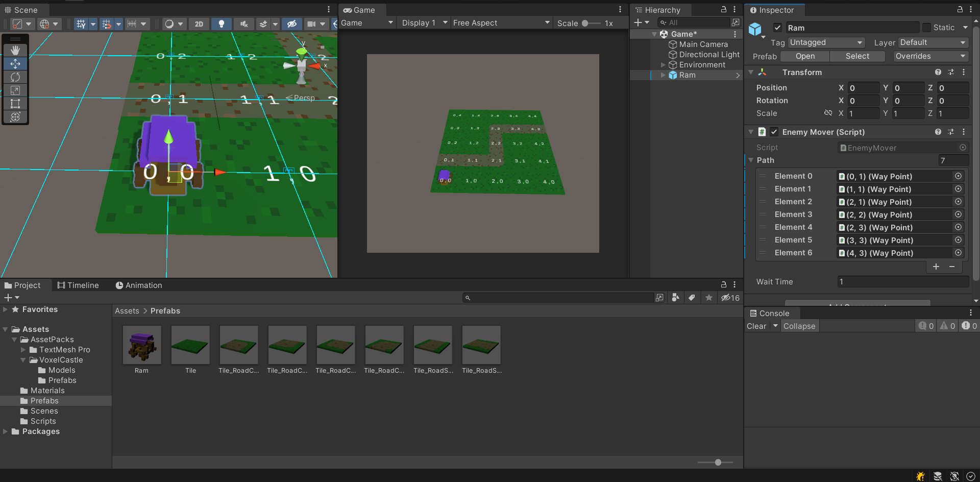Select Main Camera in Hierarchy
The width and height of the screenshot is (980, 482).
coord(703,44)
